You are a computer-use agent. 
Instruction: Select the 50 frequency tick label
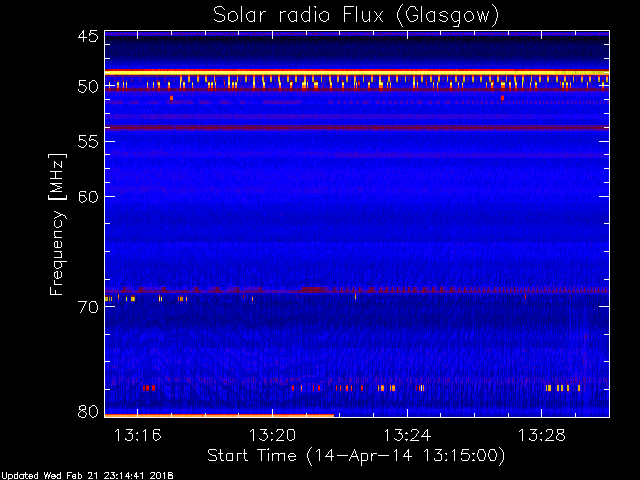pyautogui.click(x=88, y=87)
